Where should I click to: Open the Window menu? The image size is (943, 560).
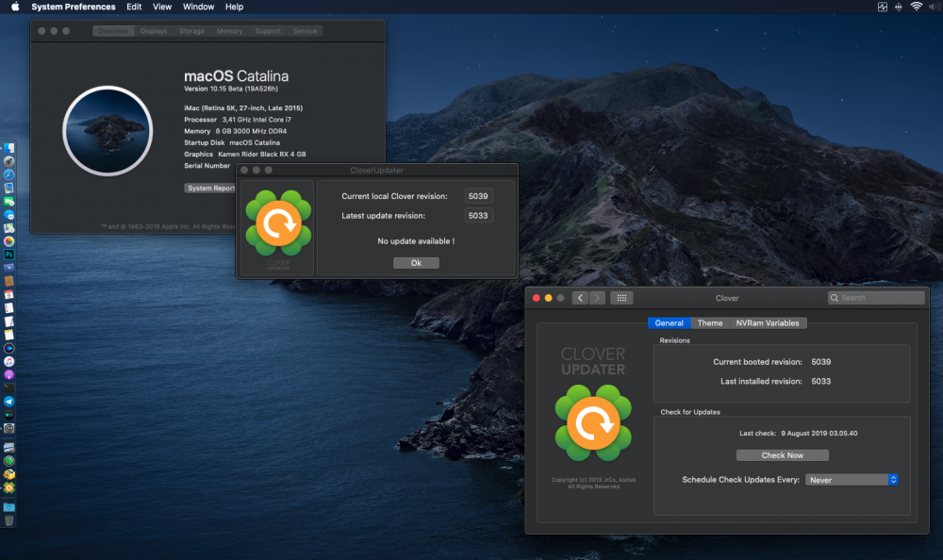pos(198,7)
